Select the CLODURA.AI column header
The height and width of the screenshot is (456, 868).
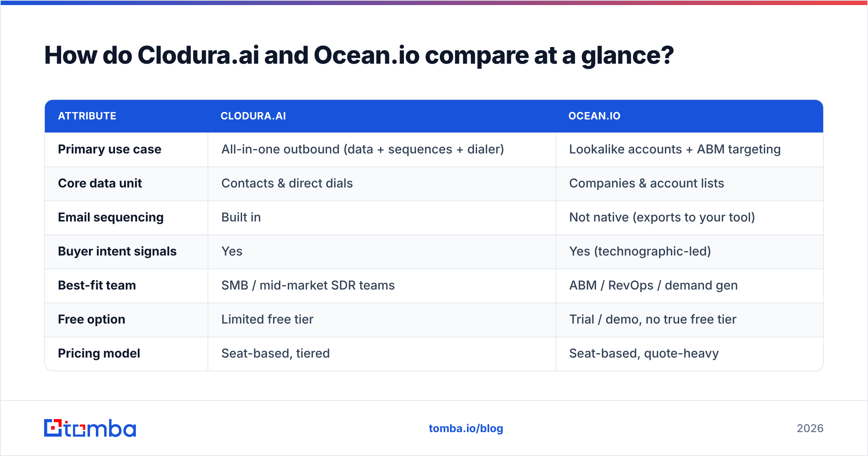(253, 116)
